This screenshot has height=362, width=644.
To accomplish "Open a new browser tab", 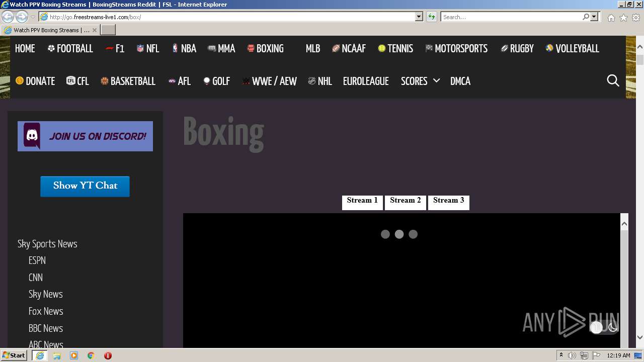I will point(108,30).
